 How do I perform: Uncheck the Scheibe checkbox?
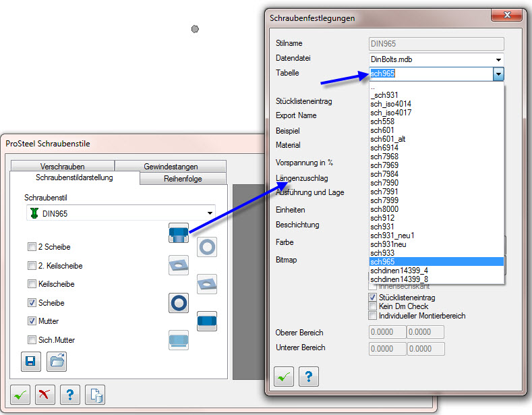(x=32, y=302)
